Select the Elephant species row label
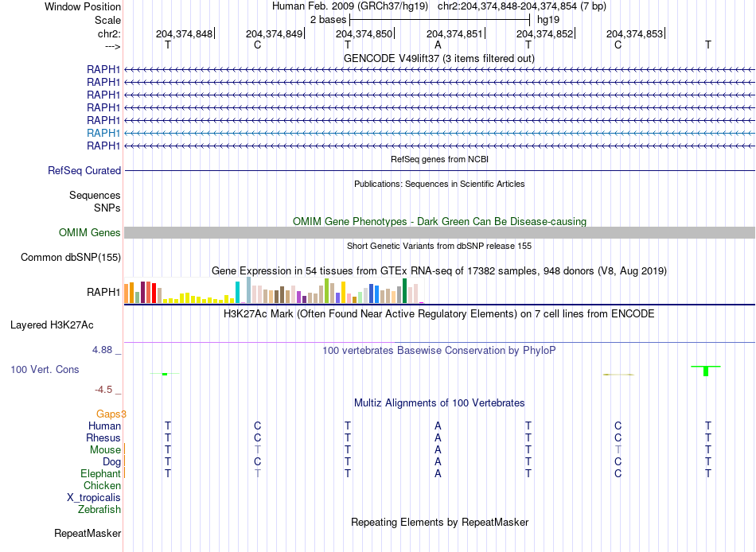756x552 pixels. click(100, 474)
